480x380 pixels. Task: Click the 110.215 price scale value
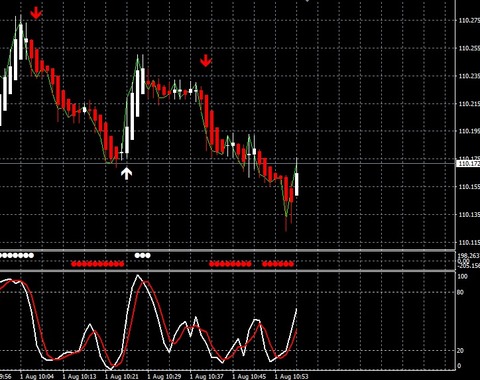pyautogui.click(x=469, y=104)
